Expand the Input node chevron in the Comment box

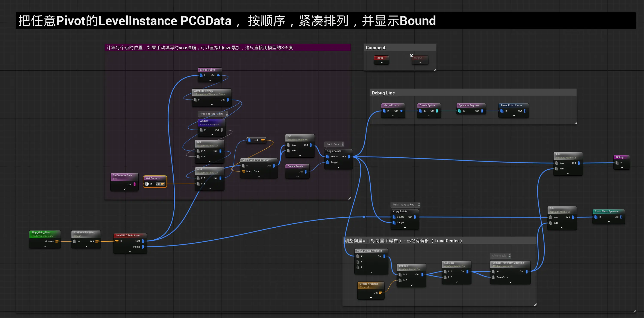point(382,62)
